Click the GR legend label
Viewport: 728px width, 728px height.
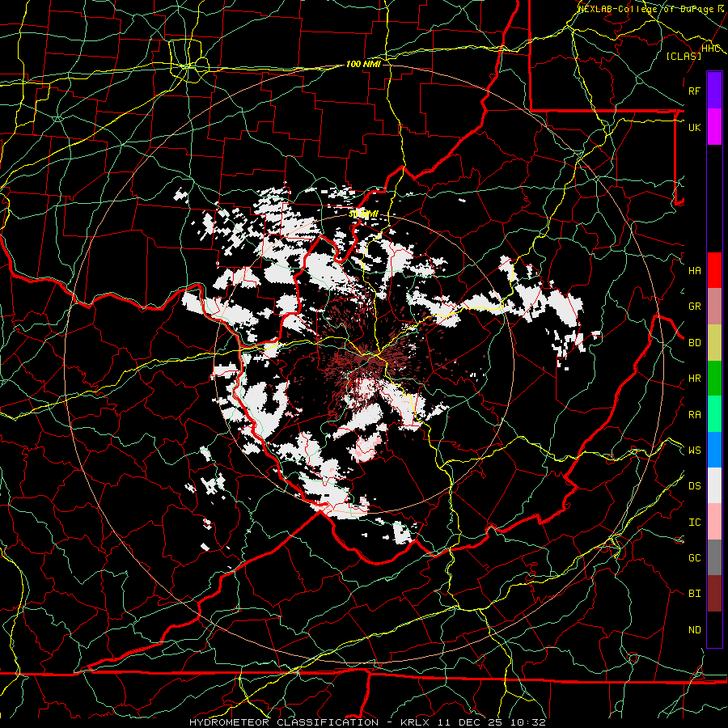695,307
